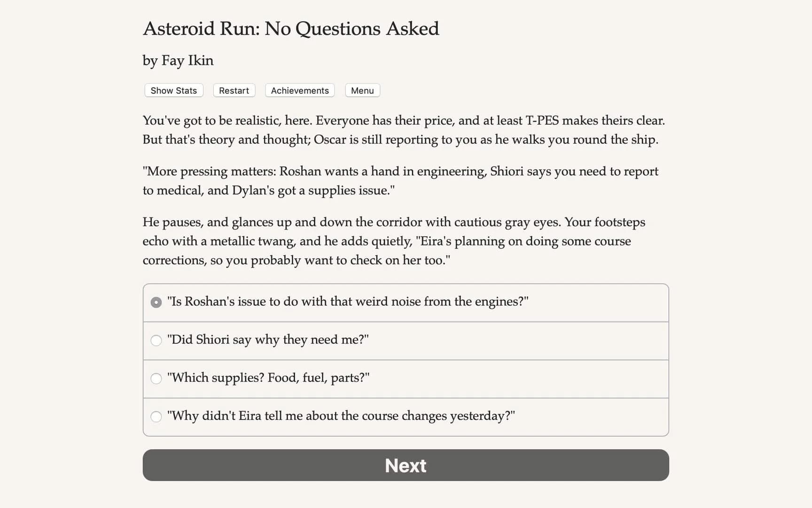Restart the game from the beginning
812x508 pixels.
point(234,90)
